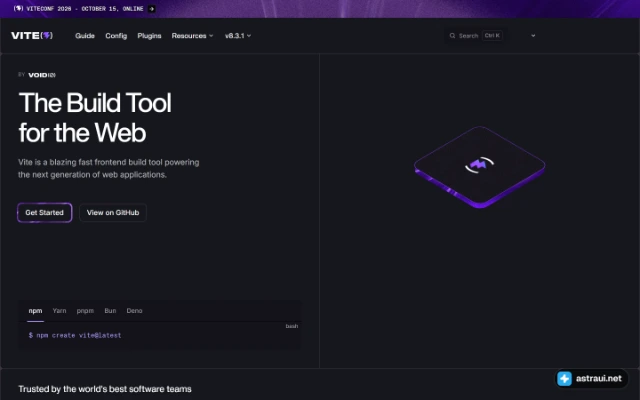Go to the Config page
This screenshot has width=640, height=400.
point(116,36)
